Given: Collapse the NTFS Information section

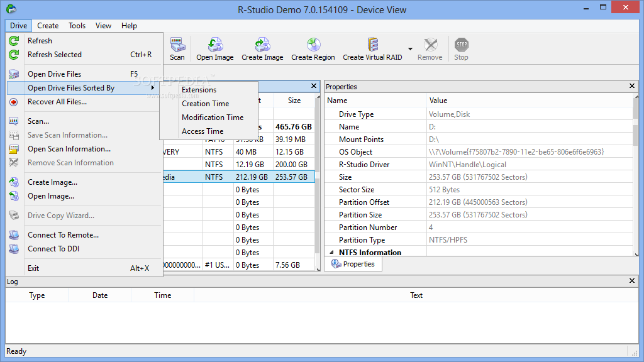Looking at the screenshot, I should coord(331,253).
